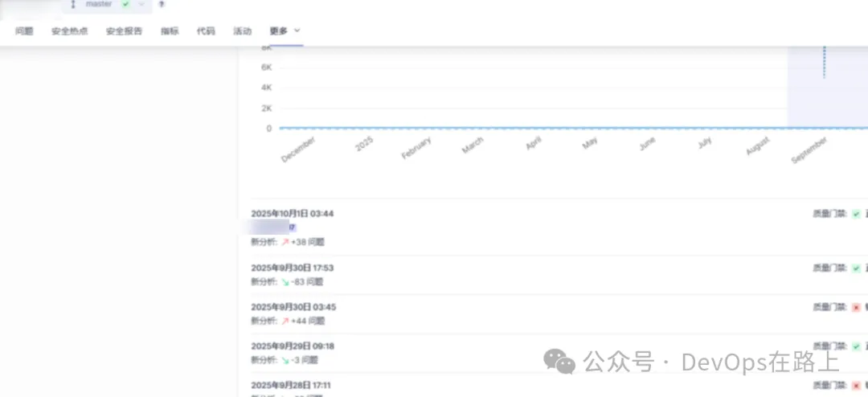868x397 pixels.
Task: Click the February label on the chart axis
Action: [416, 149]
